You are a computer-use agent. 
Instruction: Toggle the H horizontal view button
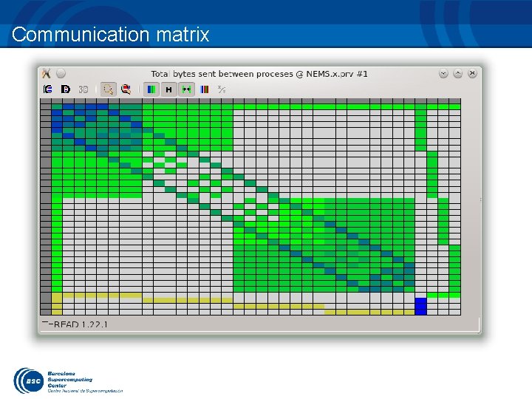168,89
